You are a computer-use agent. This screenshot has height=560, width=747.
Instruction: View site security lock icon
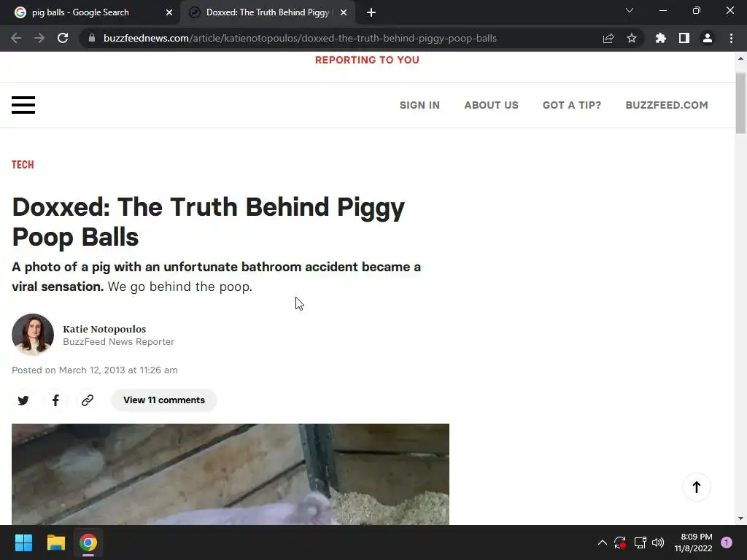(92, 38)
